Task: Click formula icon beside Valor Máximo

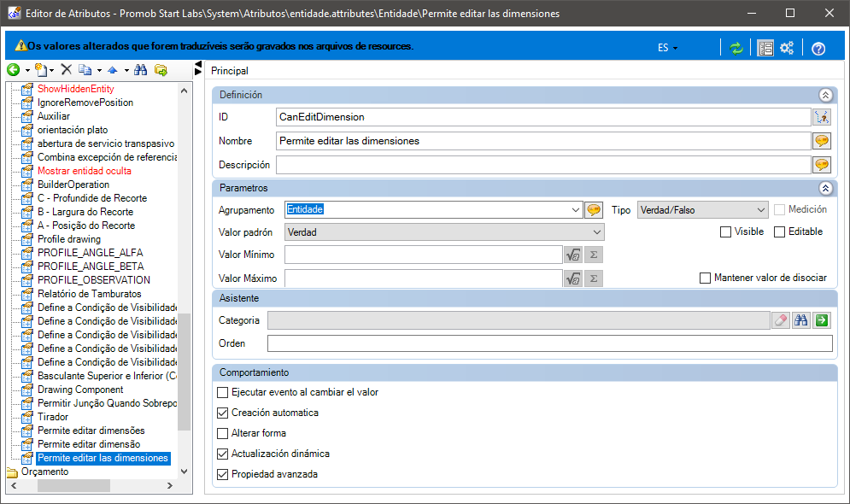Action: pyautogui.click(x=573, y=278)
